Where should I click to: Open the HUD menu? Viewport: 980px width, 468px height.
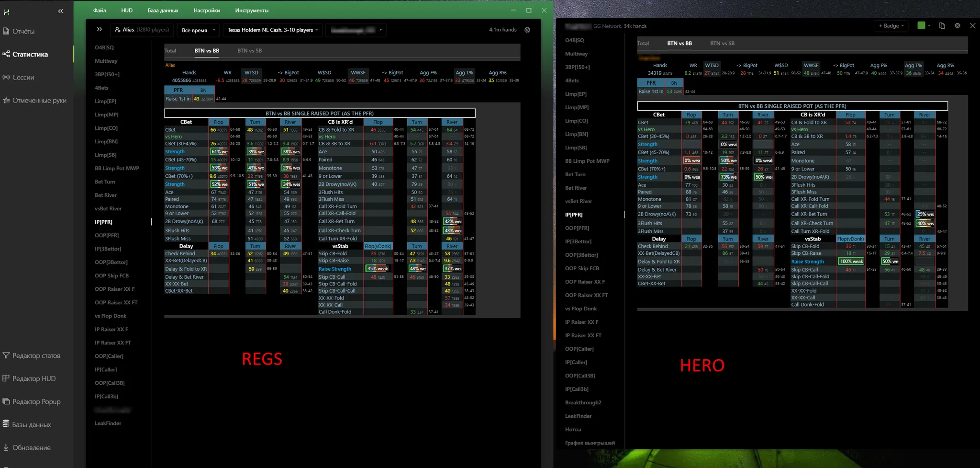tap(127, 10)
